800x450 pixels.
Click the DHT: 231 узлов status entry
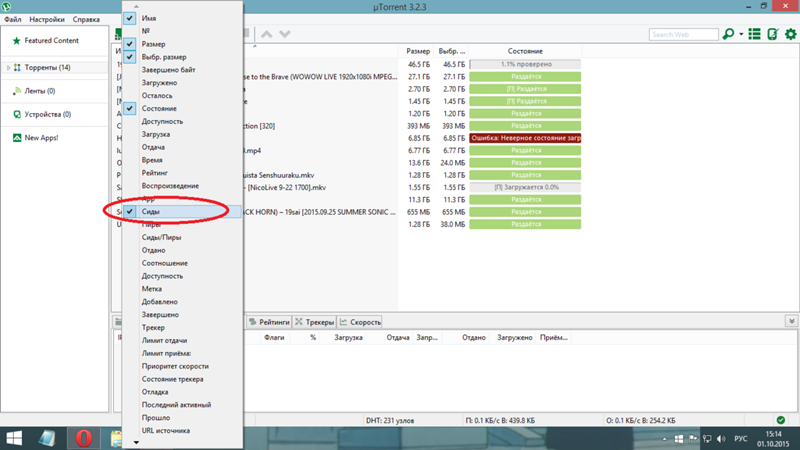point(390,420)
